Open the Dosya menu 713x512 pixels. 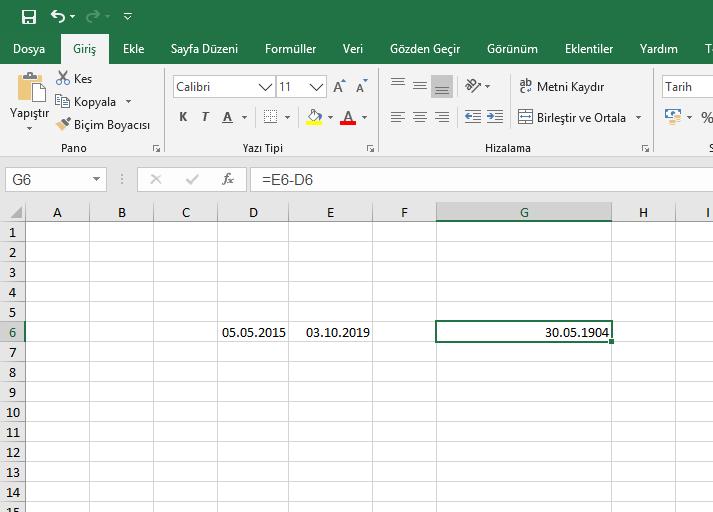(x=29, y=49)
